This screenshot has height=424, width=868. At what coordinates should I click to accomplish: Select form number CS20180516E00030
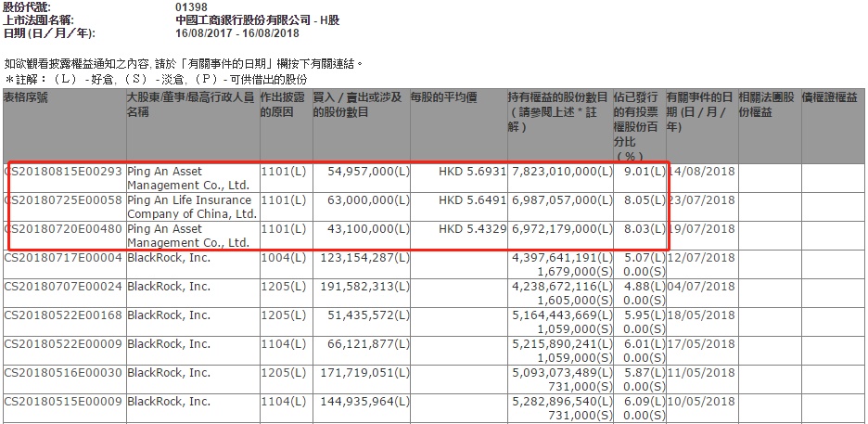click(x=62, y=373)
